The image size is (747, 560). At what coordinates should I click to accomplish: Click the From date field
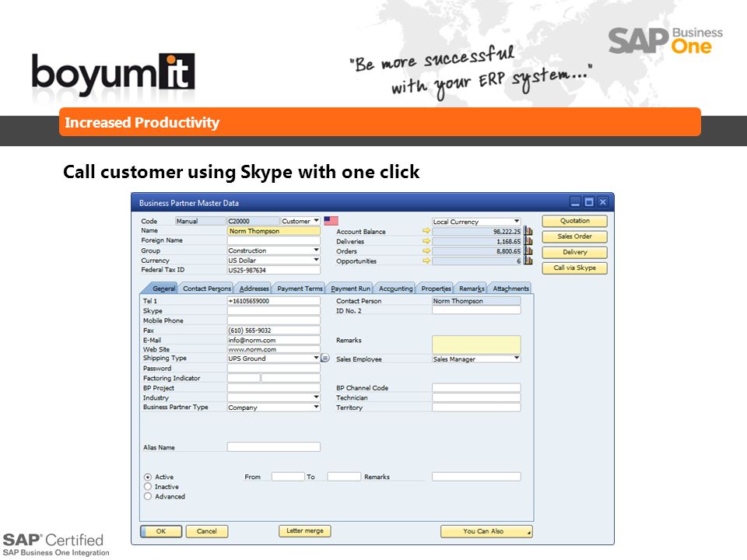click(288, 476)
